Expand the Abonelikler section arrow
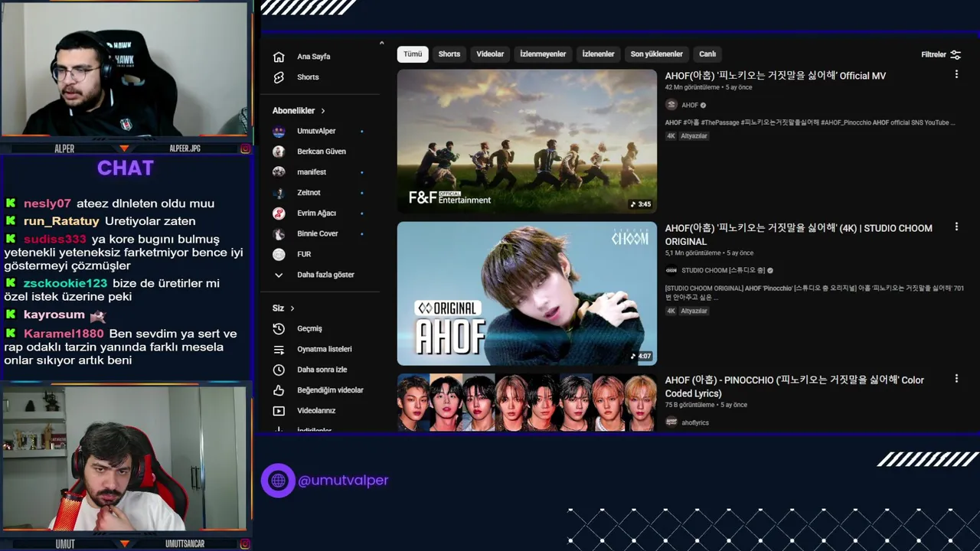Viewport: 980px width, 551px height. [x=323, y=111]
